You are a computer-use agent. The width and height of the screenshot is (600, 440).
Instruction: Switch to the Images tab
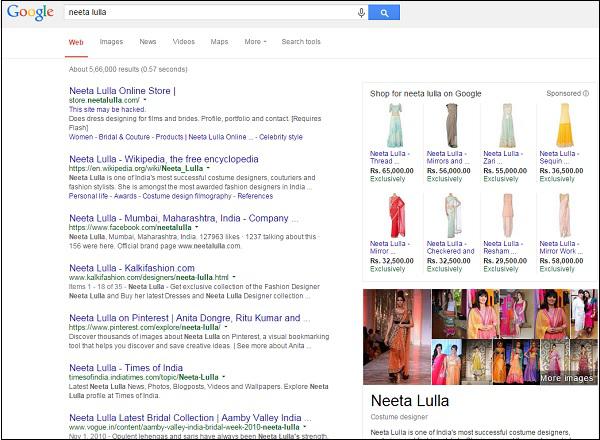[111, 42]
